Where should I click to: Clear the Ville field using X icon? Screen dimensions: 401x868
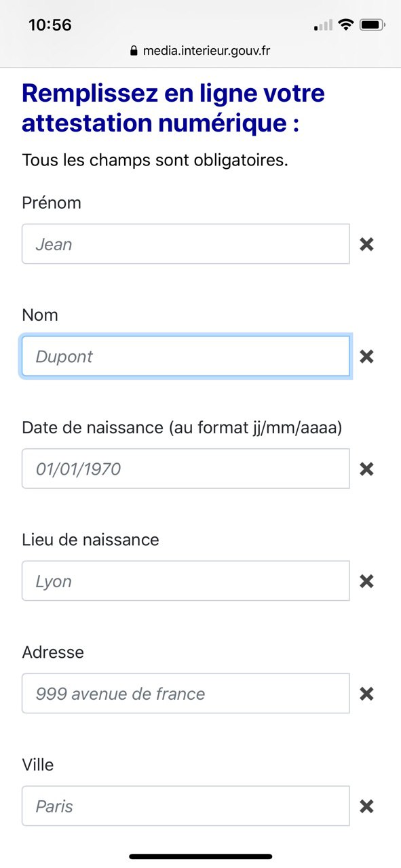coord(366,806)
